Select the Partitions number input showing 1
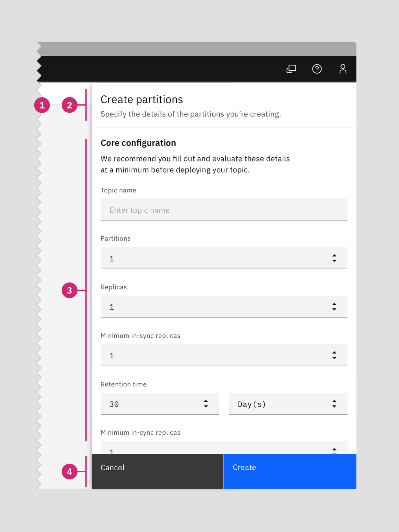The height and width of the screenshot is (532, 399). click(208, 258)
